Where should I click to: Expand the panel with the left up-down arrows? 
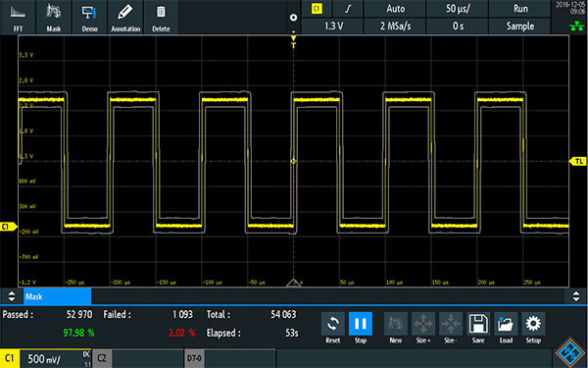tap(12, 296)
